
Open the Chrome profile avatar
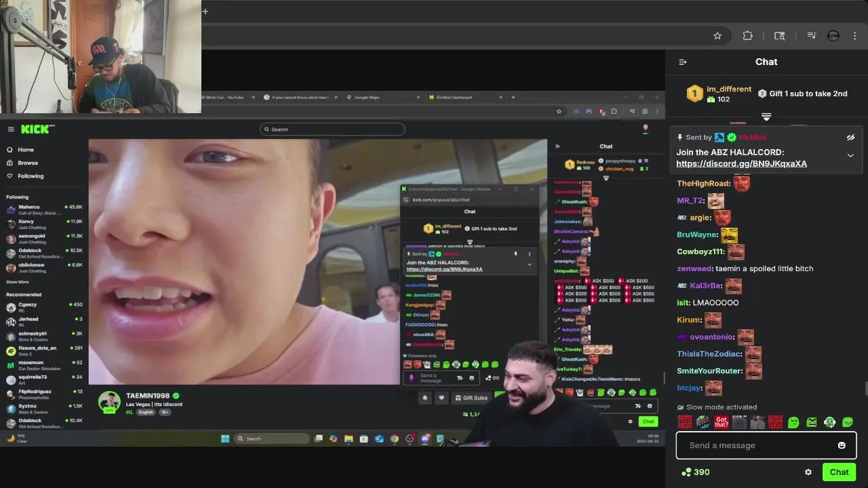point(833,36)
